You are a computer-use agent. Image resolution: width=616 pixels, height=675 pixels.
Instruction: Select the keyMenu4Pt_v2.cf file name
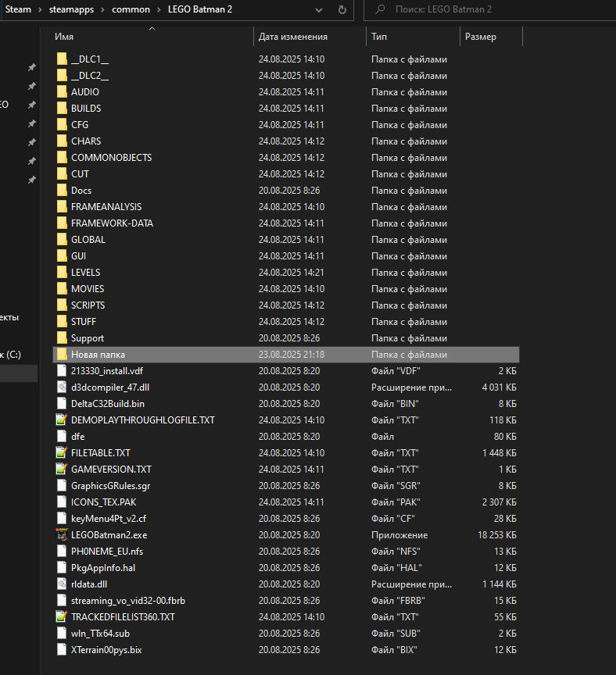(109, 518)
